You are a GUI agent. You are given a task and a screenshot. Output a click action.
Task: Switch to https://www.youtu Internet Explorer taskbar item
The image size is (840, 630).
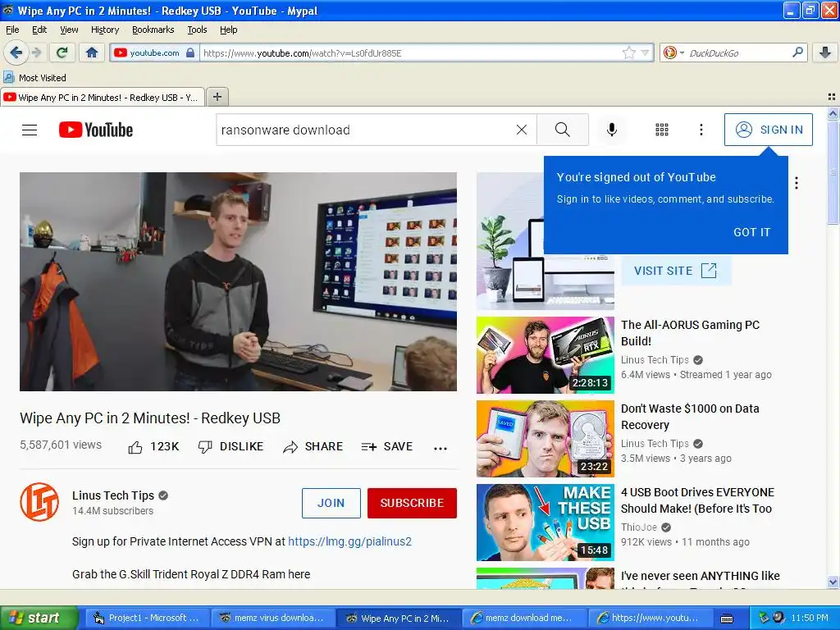(x=649, y=618)
